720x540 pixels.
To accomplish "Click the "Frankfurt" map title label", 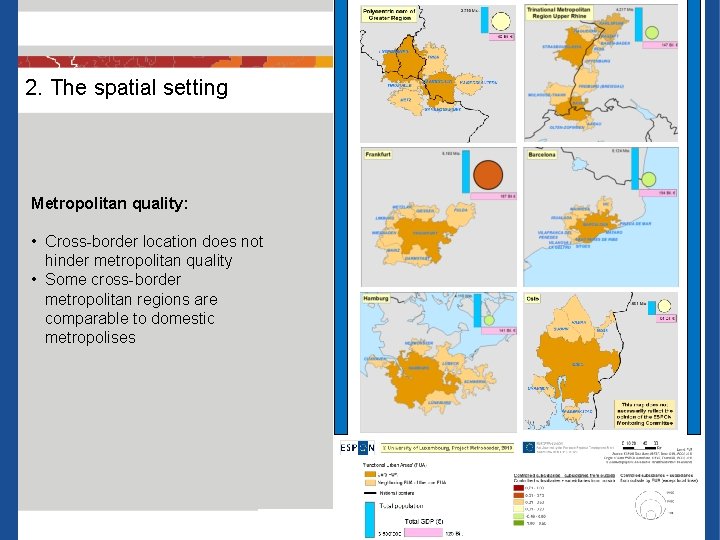I will [378, 155].
